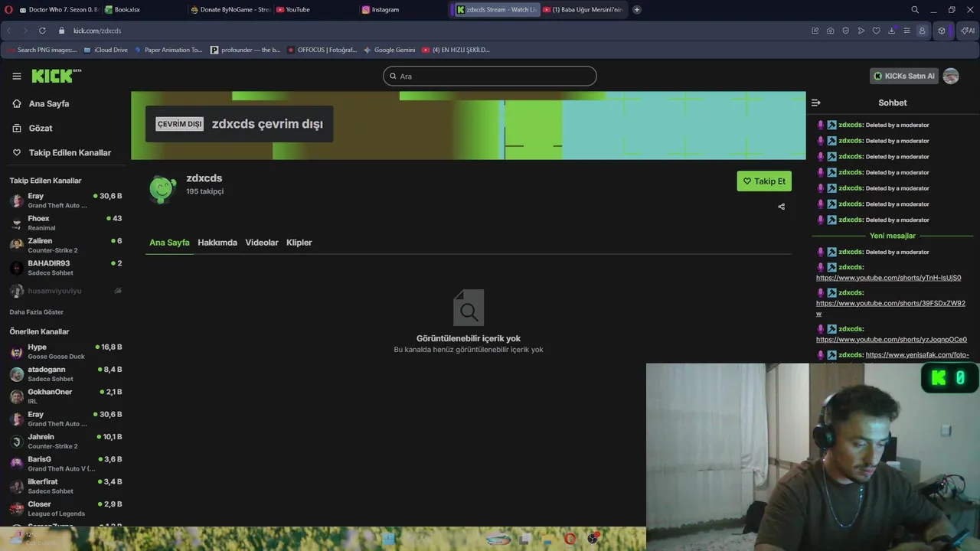Viewport: 980px width, 551px height.
Task: Go to the KICK logo home
Action: (56, 76)
